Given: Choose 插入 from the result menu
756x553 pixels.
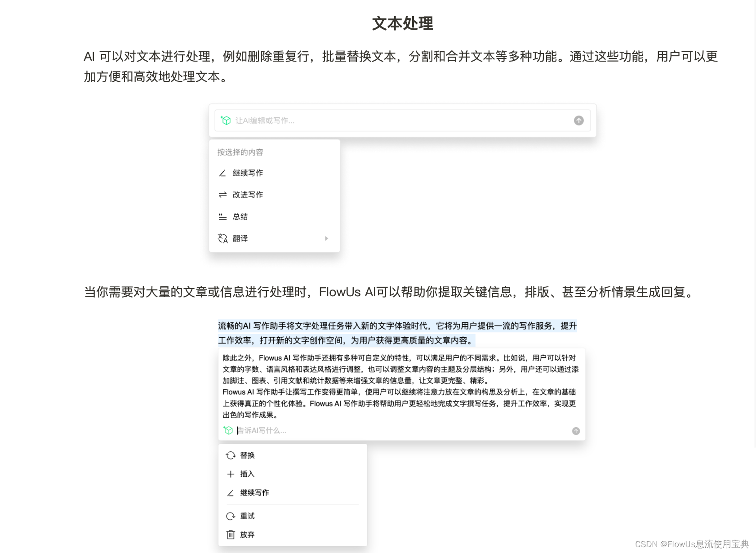Looking at the screenshot, I should 247,474.
